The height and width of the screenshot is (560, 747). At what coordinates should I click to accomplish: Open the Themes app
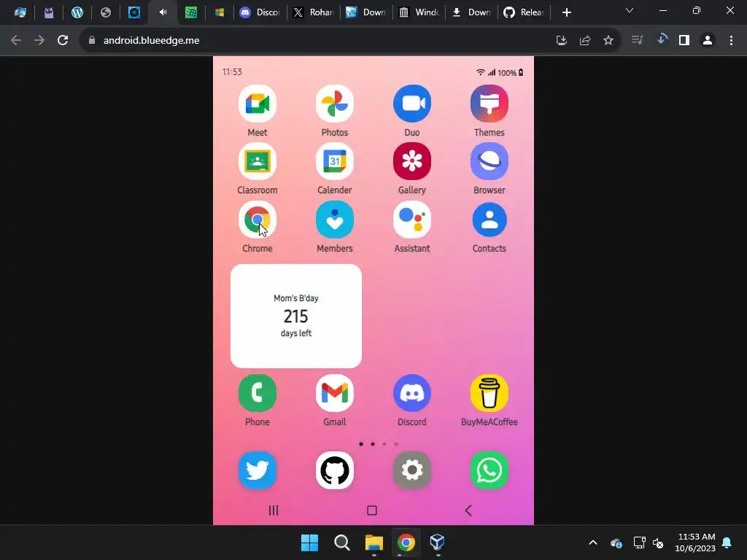489,104
